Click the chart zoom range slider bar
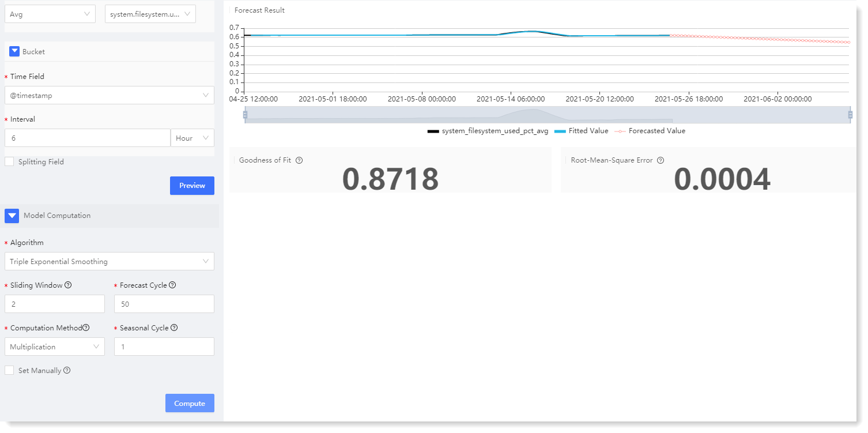Viewport: 868px width, 433px height. [x=548, y=115]
